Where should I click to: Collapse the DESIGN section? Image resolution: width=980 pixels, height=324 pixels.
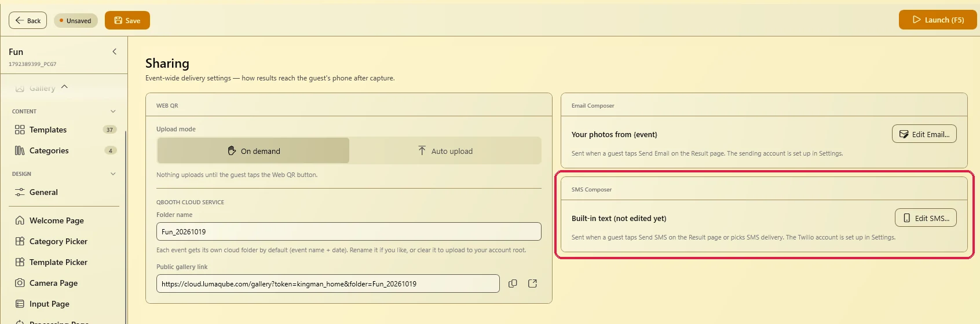(113, 174)
